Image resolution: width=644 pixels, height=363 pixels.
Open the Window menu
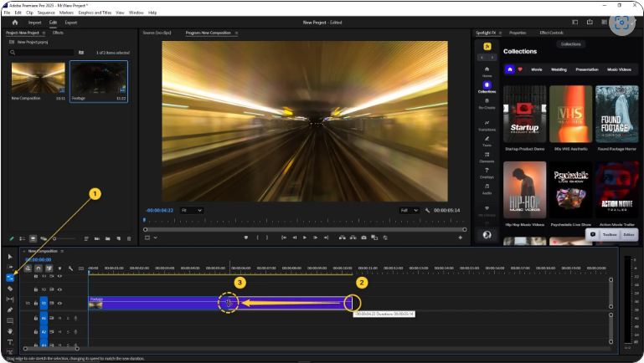(x=136, y=13)
